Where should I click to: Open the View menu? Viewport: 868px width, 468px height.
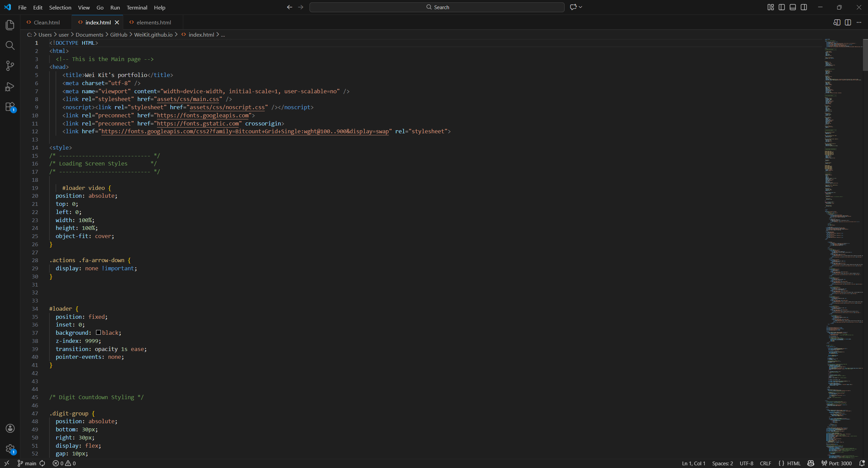[84, 7]
